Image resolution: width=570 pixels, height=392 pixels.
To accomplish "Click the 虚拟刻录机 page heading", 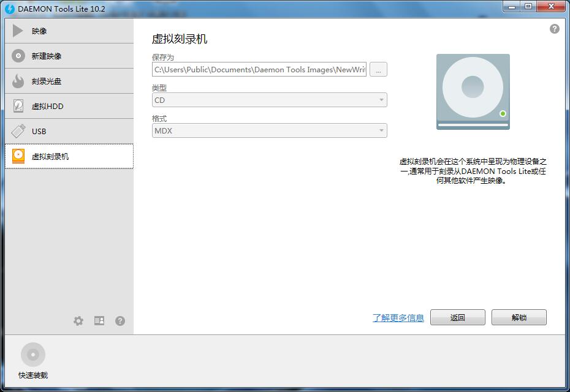I will pos(180,39).
